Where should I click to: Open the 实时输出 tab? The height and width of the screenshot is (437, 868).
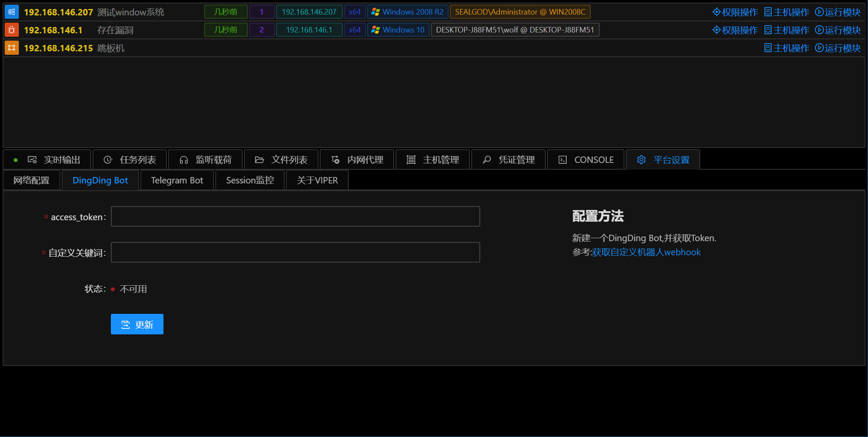(x=47, y=159)
